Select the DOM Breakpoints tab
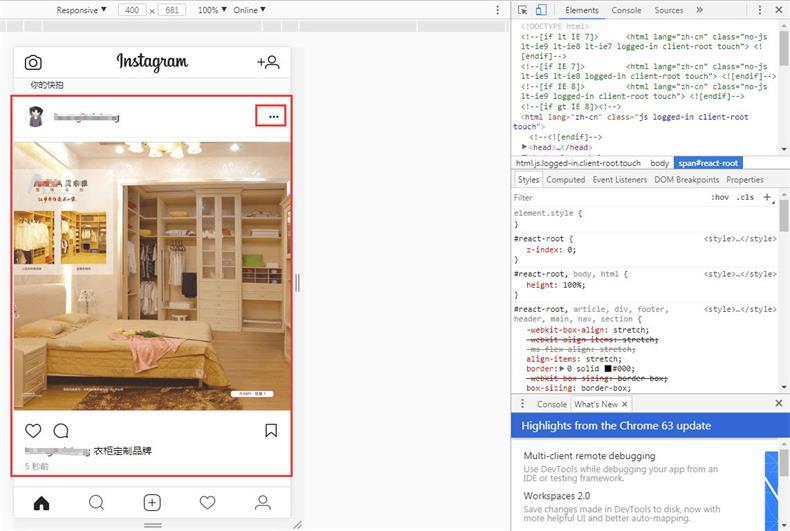This screenshot has width=790, height=531. [x=687, y=180]
